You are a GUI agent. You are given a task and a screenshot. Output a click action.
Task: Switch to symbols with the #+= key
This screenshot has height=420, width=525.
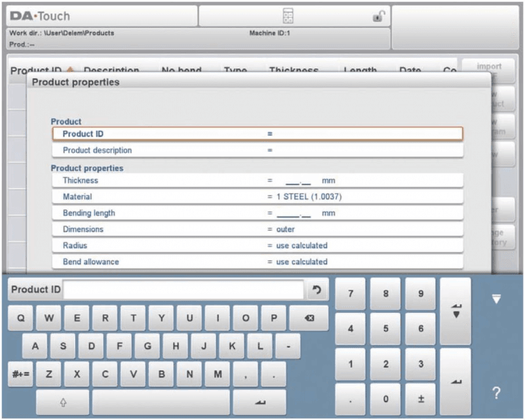coord(21,374)
